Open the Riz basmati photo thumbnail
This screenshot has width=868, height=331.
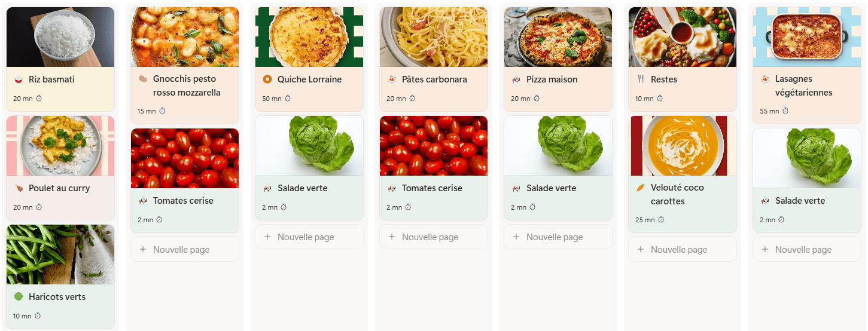pyautogui.click(x=60, y=37)
